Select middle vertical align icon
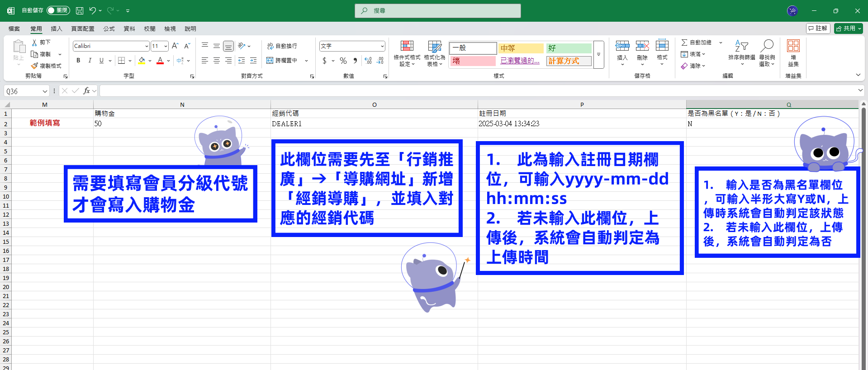This screenshot has width=868, height=370. point(217,46)
